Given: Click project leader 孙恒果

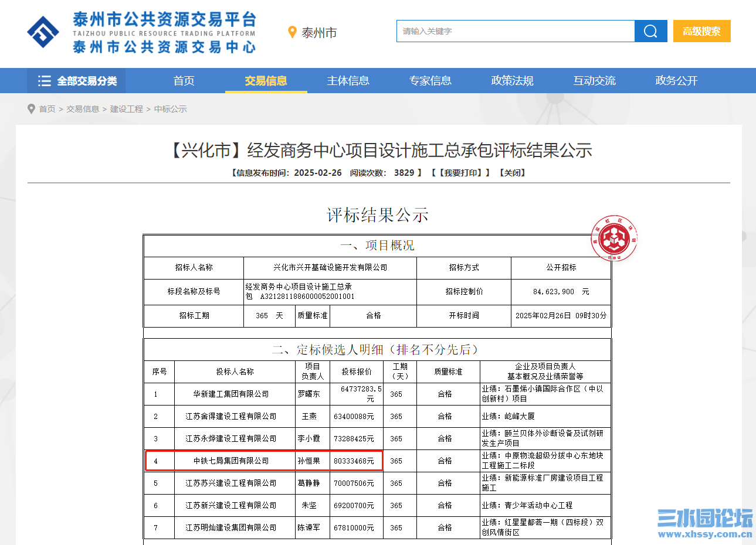Looking at the screenshot, I should pos(309,461).
